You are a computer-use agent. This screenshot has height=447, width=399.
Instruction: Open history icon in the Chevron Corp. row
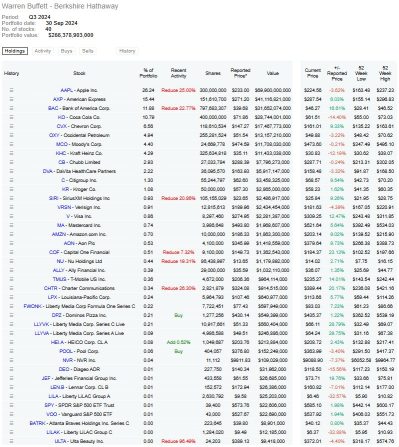12,126
